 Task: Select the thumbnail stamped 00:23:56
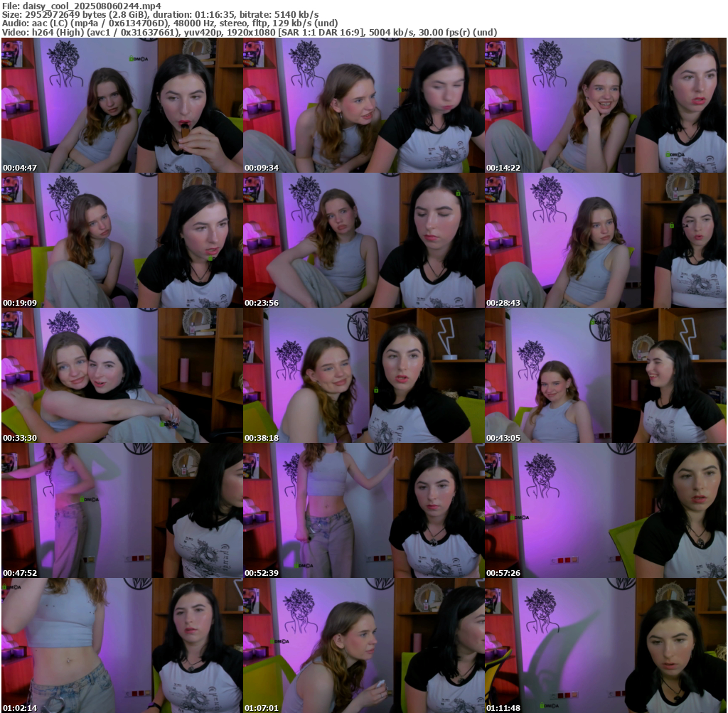[x=363, y=240]
